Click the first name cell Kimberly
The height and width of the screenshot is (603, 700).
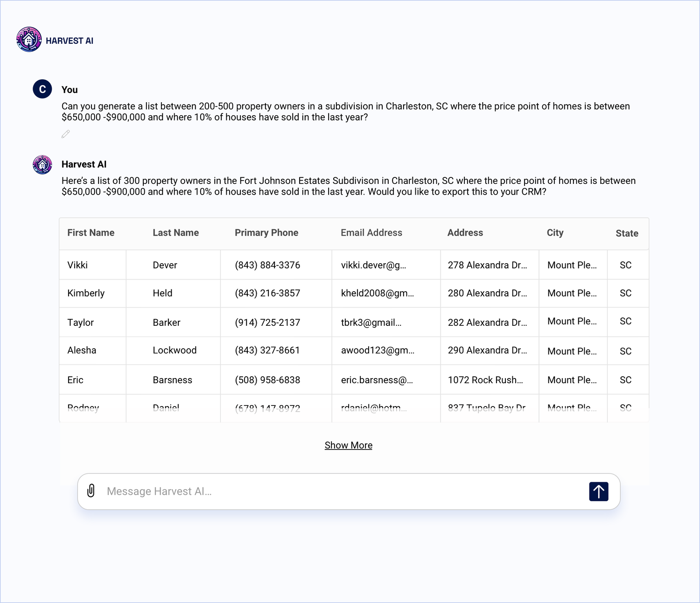pos(86,293)
